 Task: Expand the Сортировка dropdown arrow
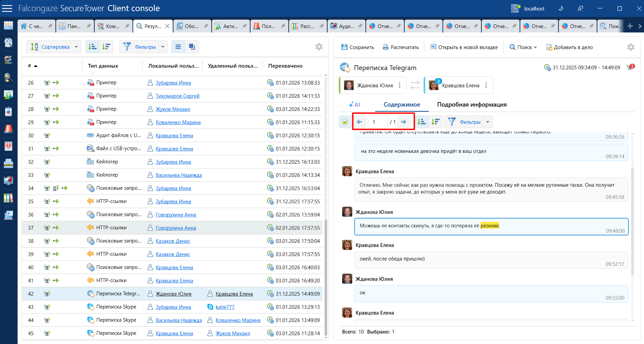[76, 47]
